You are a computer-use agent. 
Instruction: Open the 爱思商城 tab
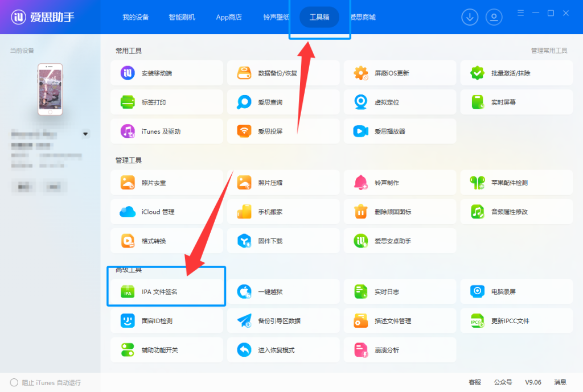click(x=363, y=17)
